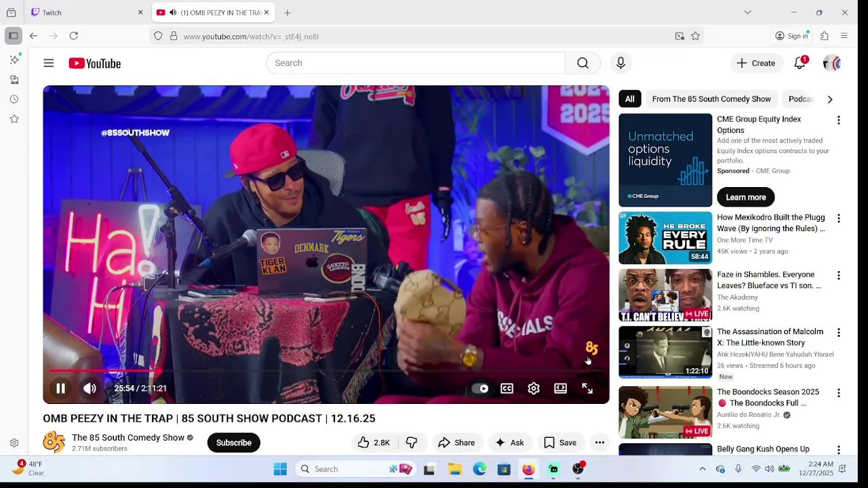Open more actions ellipsis below video

pos(599,443)
